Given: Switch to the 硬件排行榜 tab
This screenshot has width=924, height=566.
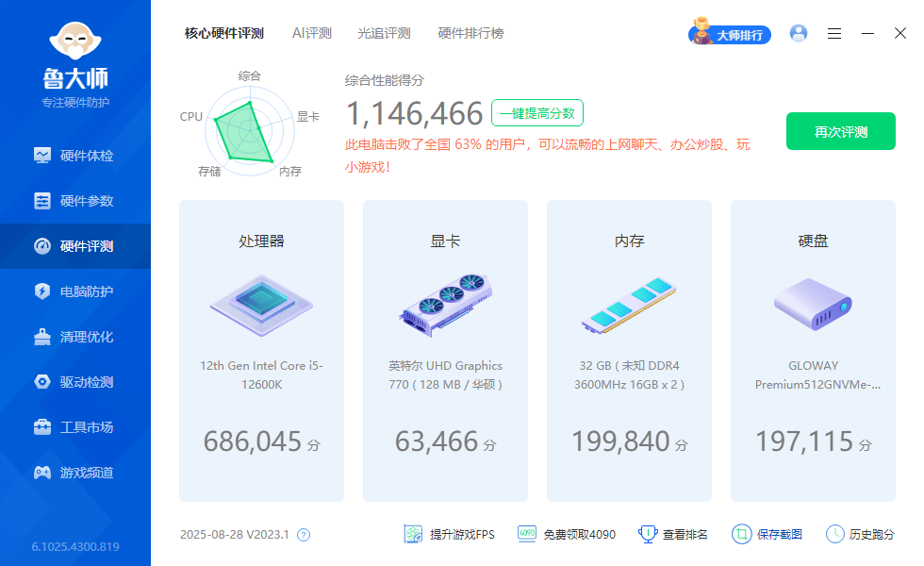Looking at the screenshot, I should point(470,34).
